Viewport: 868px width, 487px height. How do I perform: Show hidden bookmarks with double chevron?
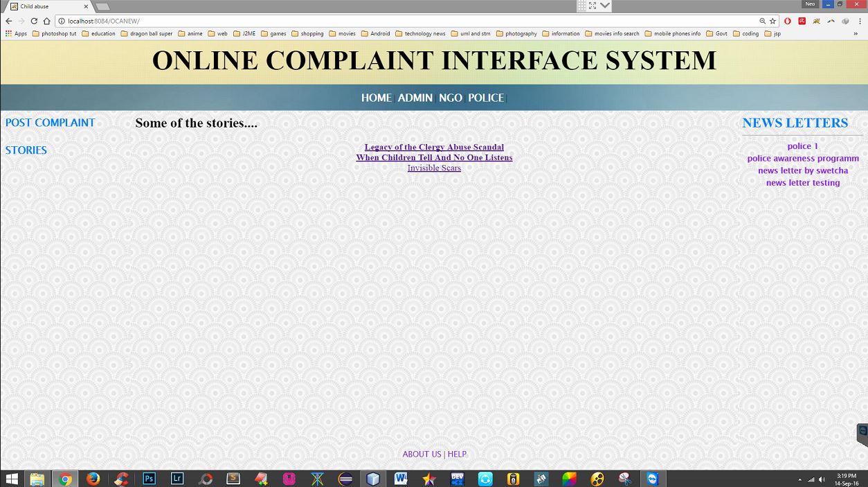(x=856, y=33)
